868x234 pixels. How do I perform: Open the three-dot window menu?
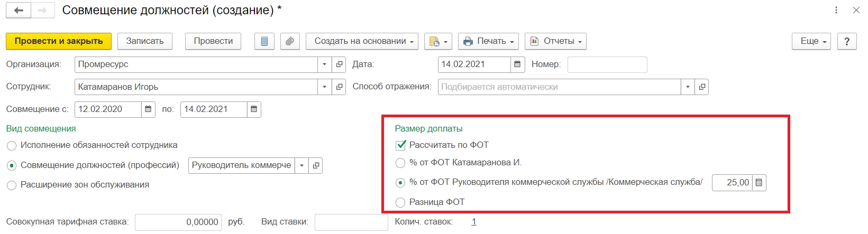click(836, 10)
